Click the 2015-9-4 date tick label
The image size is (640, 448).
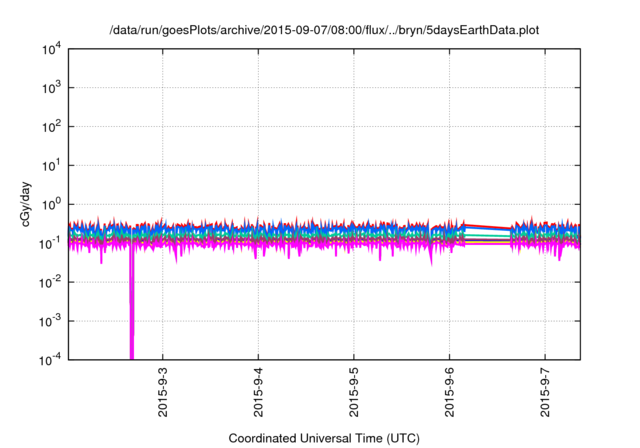(x=258, y=393)
